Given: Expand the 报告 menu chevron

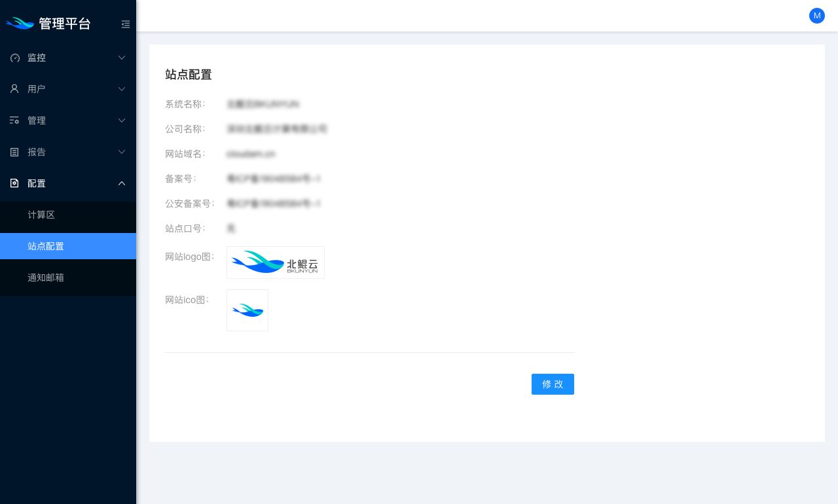Looking at the screenshot, I should coord(122,152).
